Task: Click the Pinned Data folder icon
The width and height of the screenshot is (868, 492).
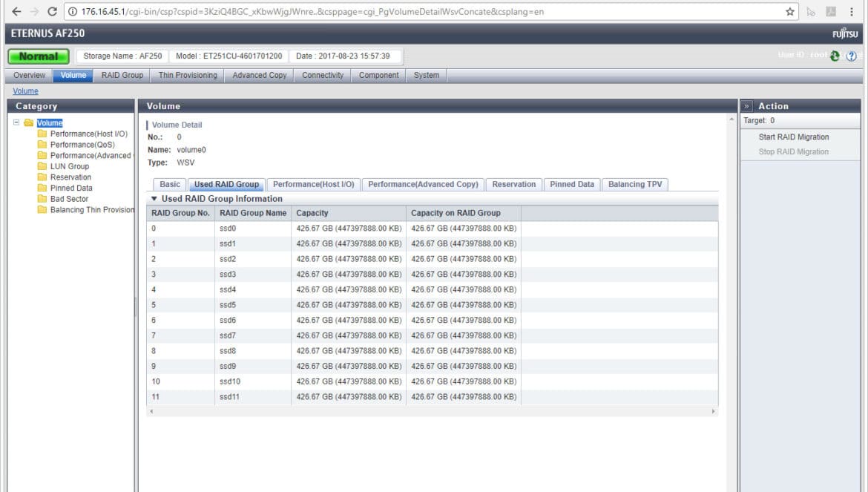Action: click(42, 188)
